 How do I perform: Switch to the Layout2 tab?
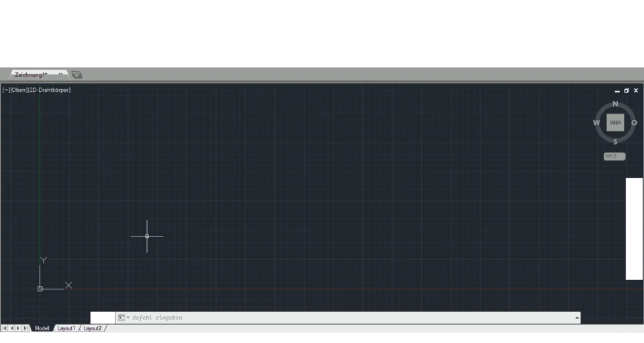[x=93, y=328]
